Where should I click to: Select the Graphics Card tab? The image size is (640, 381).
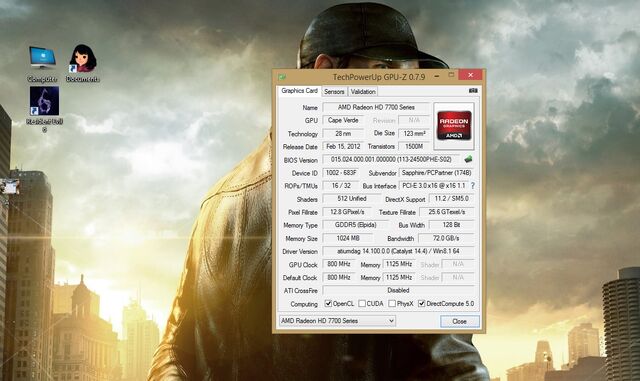299,91
